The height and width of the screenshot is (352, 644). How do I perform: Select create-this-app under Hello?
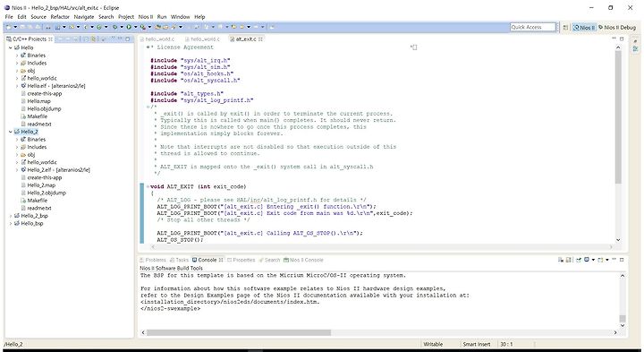click(45, 93)
